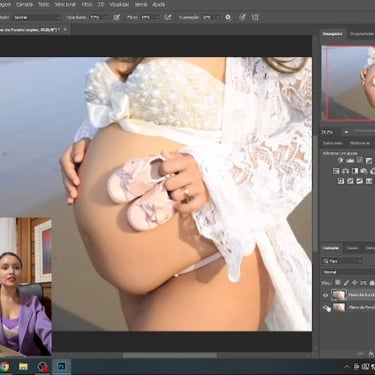Click the canvas horizontal scrollbar

pos(170,355)
